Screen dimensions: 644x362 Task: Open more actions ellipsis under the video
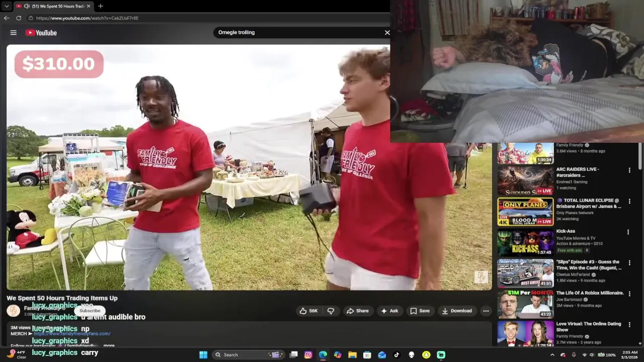tap(486, 311)
